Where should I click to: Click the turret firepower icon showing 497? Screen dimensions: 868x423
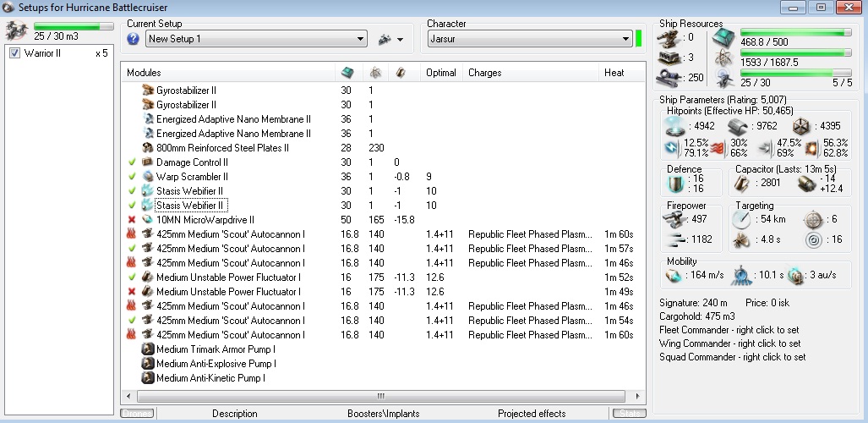click(676, 218)
